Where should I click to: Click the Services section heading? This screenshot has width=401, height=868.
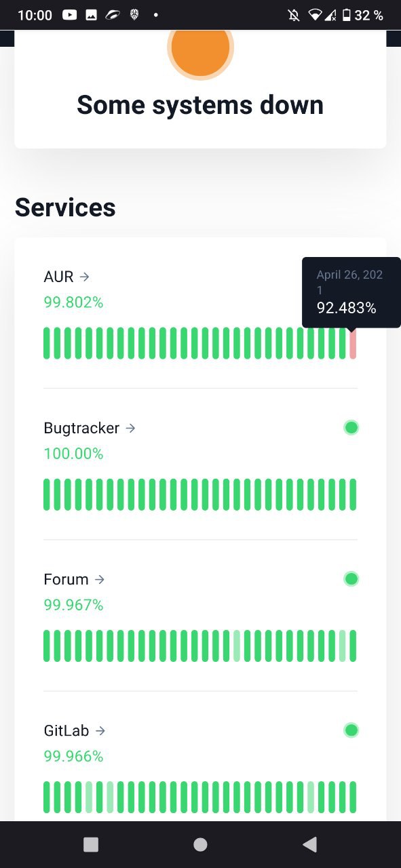click(x=65, y=208)
